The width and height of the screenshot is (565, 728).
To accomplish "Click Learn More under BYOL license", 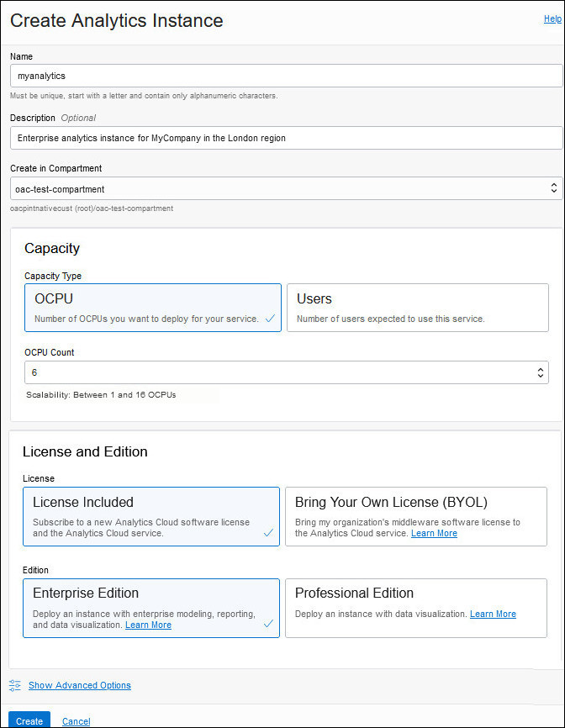I will coord(434,533).
